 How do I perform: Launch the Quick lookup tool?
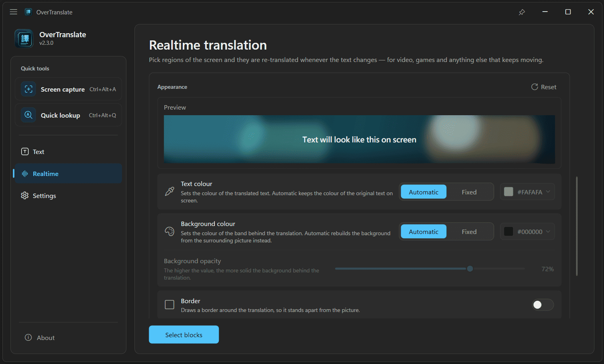coord(68,115)
